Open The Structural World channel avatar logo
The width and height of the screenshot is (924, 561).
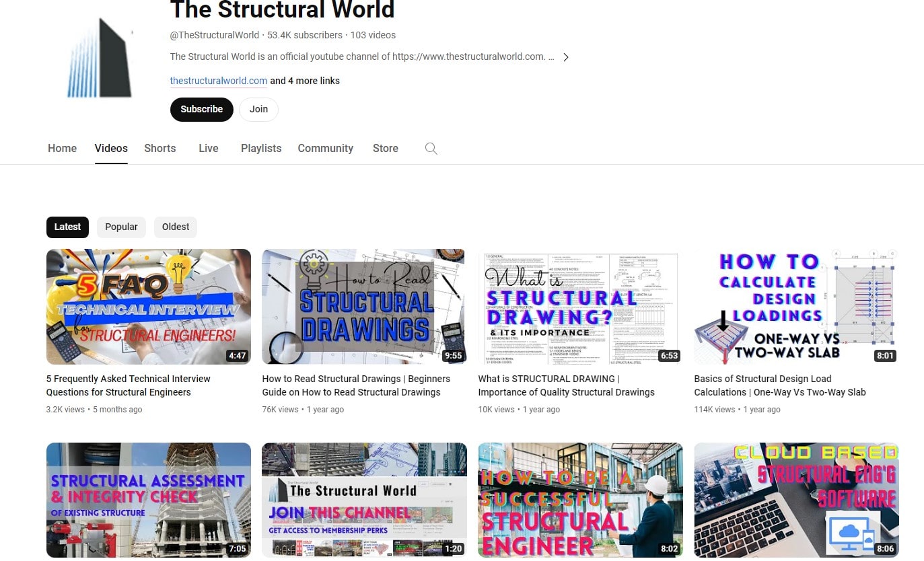99,59
